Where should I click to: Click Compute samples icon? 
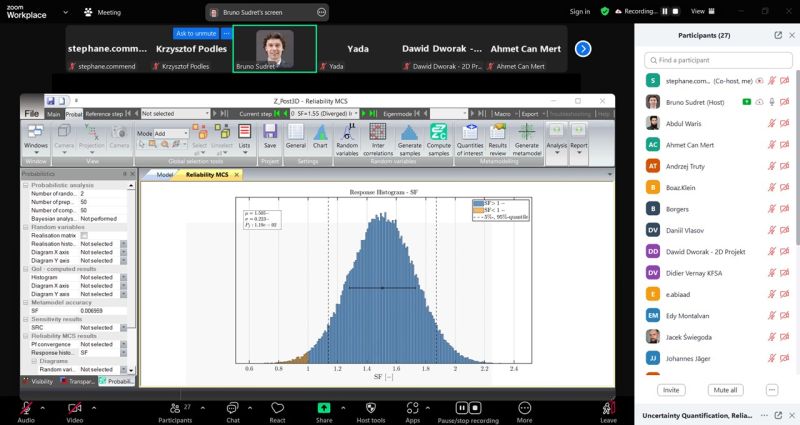coord(439,137)
